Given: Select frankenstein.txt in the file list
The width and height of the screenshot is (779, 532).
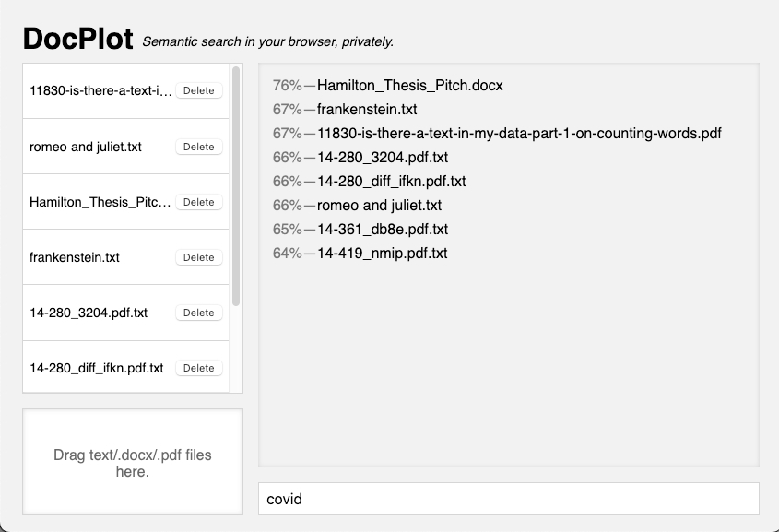Looking at the screenshot, I should [75, 257].
